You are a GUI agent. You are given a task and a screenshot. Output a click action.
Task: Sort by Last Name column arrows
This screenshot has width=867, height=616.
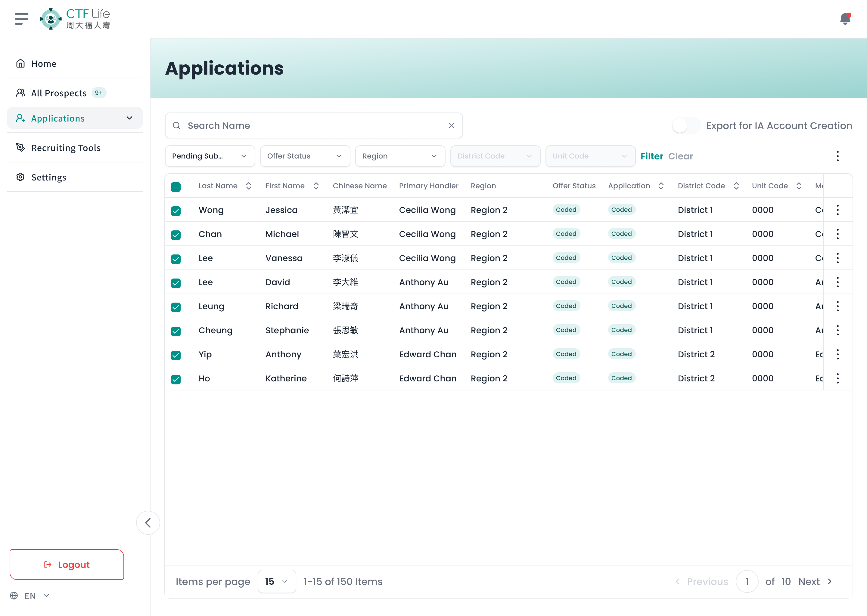pos(249,186)
